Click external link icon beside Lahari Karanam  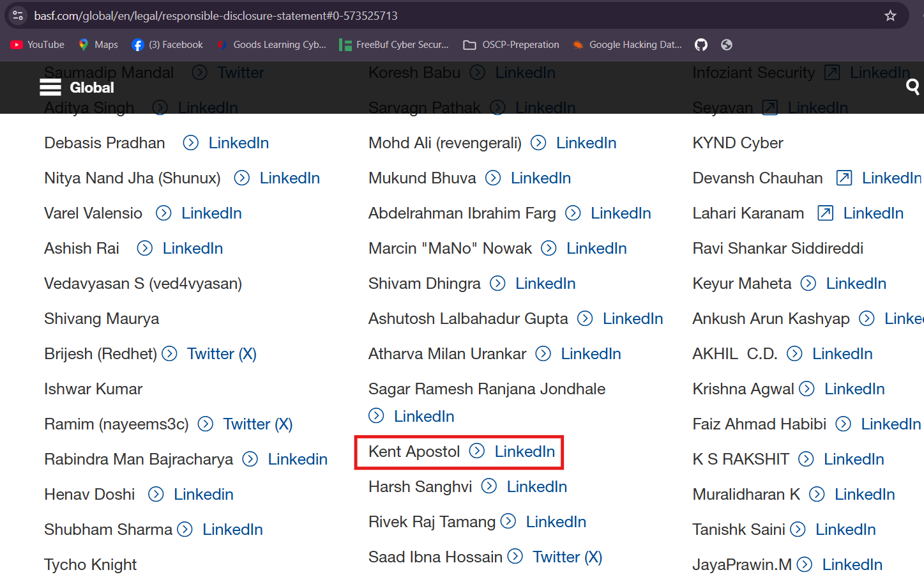click(x=825, y=213)
